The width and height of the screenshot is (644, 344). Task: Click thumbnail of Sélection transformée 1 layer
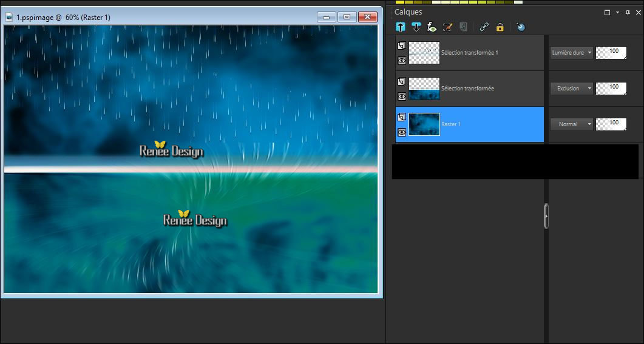tap(424, 53)
